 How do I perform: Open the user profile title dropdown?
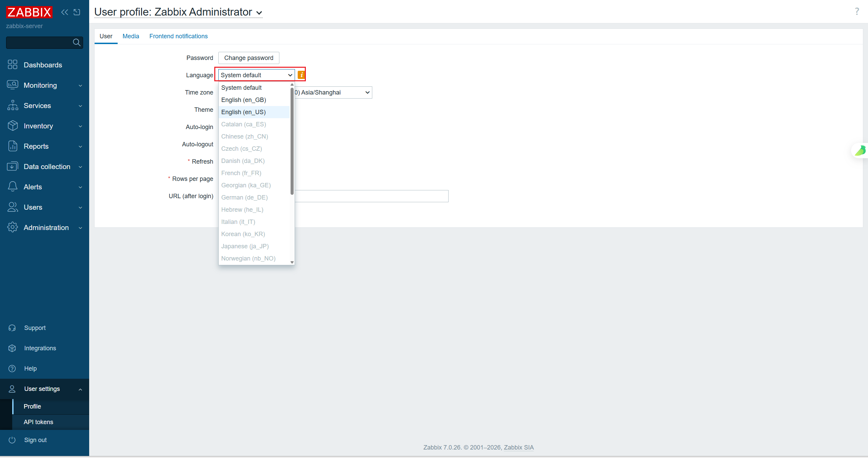(178, 12)
